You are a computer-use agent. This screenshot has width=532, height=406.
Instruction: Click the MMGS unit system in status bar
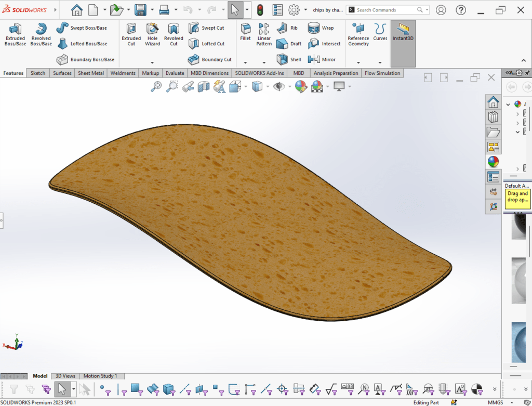click(495, 402)
